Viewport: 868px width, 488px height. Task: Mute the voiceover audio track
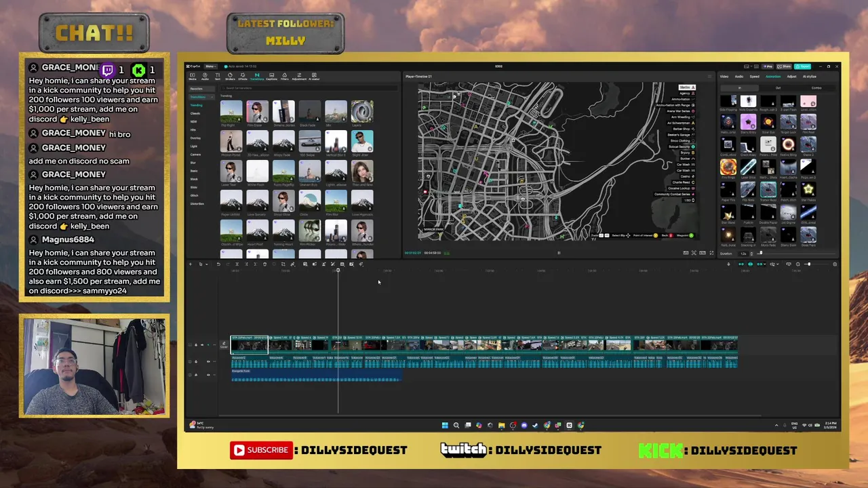[208, 361]
